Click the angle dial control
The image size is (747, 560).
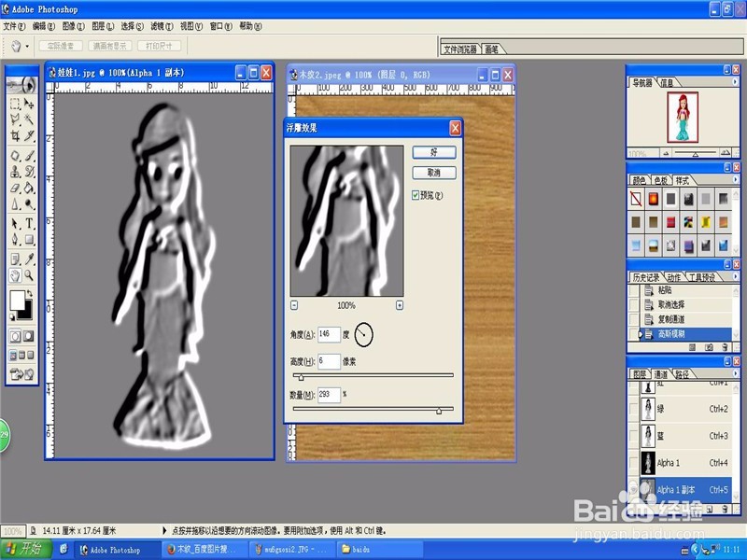point(364,334)
